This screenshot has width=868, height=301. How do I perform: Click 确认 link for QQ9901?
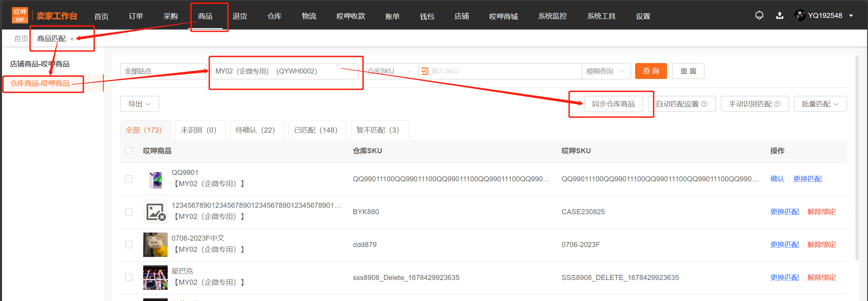(777, 179)
